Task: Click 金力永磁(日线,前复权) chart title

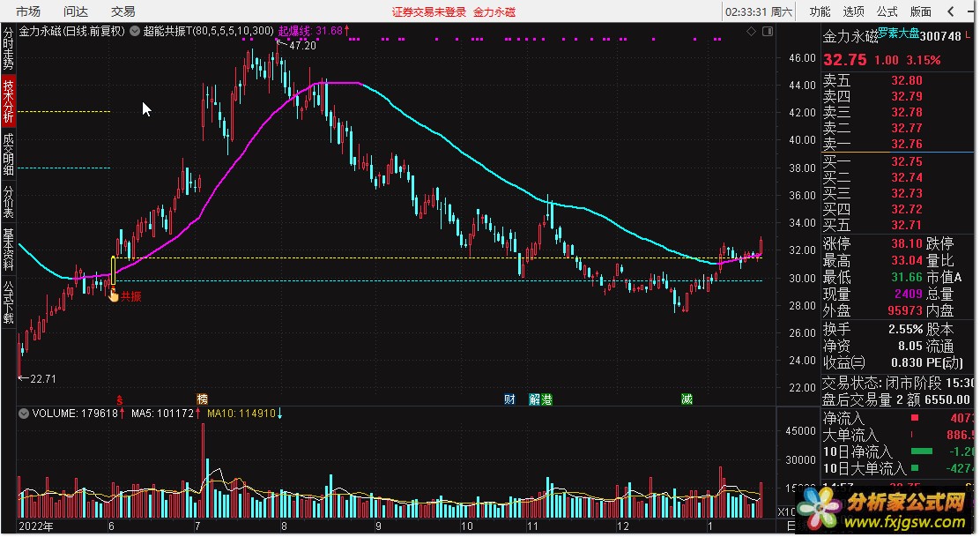Action: (72, 31)
